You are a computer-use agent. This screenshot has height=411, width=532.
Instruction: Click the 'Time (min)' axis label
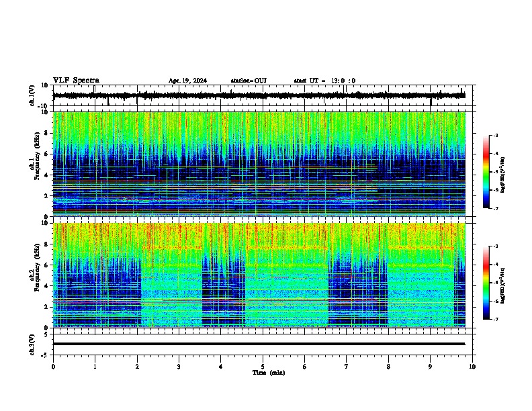(x=269, y=373)
